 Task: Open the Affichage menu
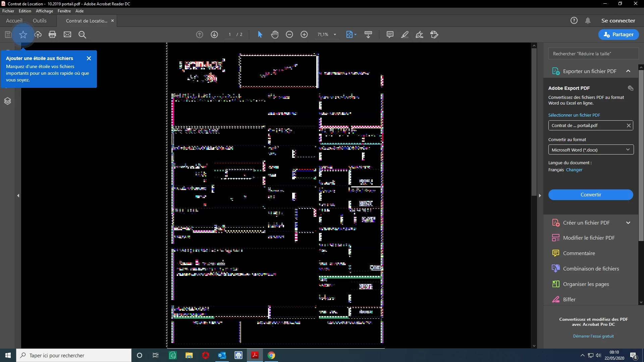[x=44, y=11]
